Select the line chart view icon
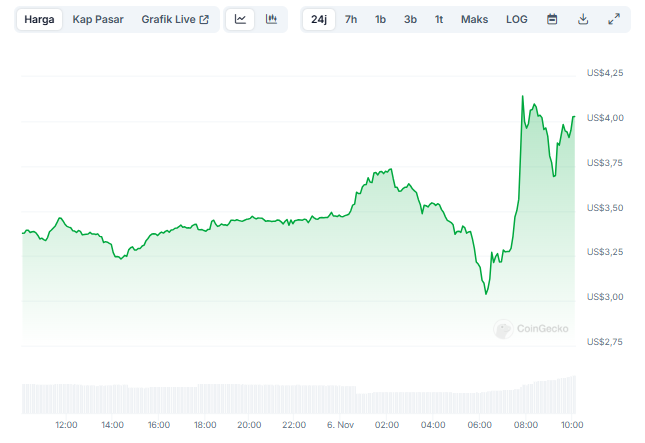The width and height of the screenshot is (645, 443). pyautogui.click(x=240, y=19)
